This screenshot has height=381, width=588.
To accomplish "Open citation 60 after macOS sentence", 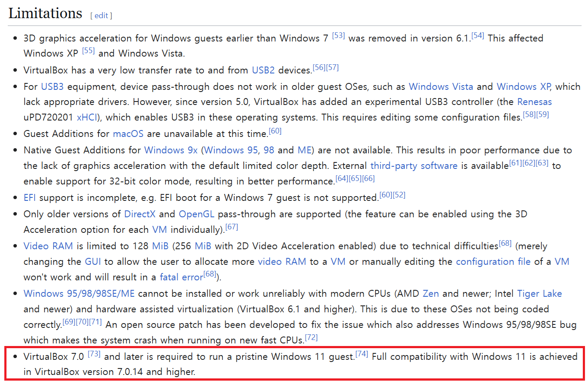I will [275, 131].
